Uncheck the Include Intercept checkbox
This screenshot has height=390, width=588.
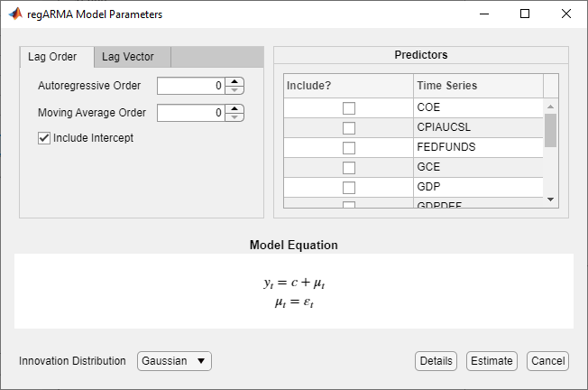click(x=44, y=138)
